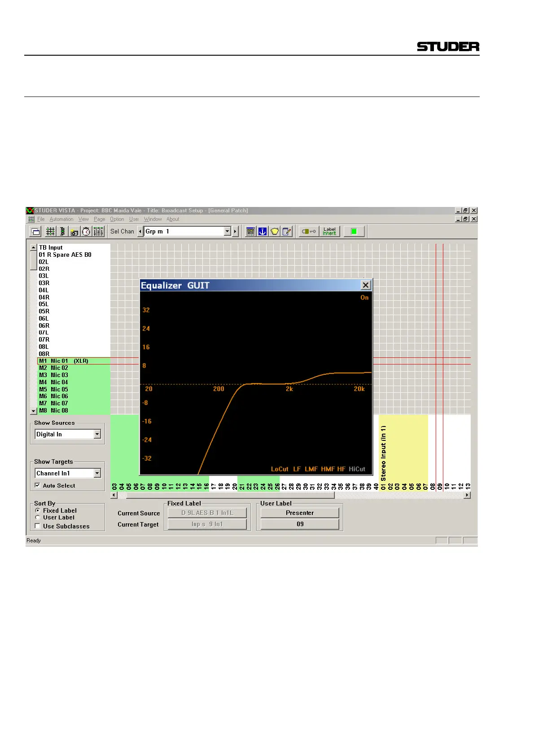
Task: Click the plug and key lock icon
Action: click(309, 232)
